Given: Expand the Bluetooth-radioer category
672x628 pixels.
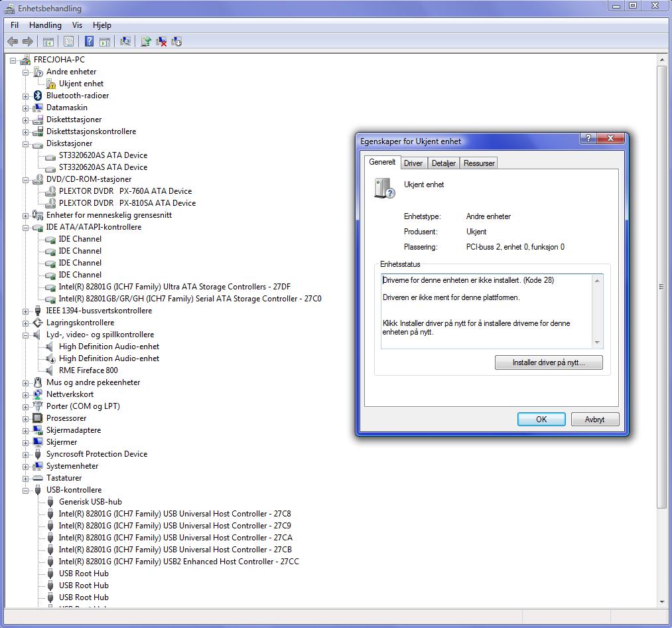Looking at the screenshot, I should pos(25,96).
